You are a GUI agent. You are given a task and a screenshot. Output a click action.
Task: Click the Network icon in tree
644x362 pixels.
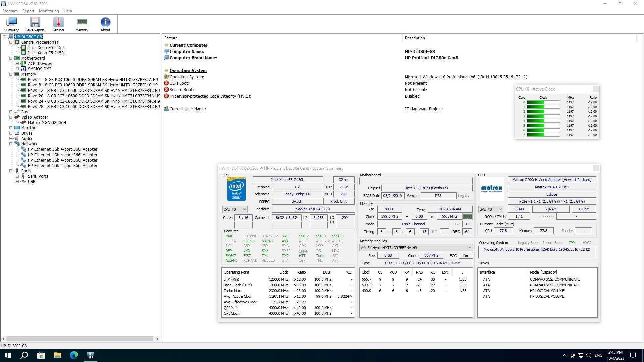pos(17,144)
